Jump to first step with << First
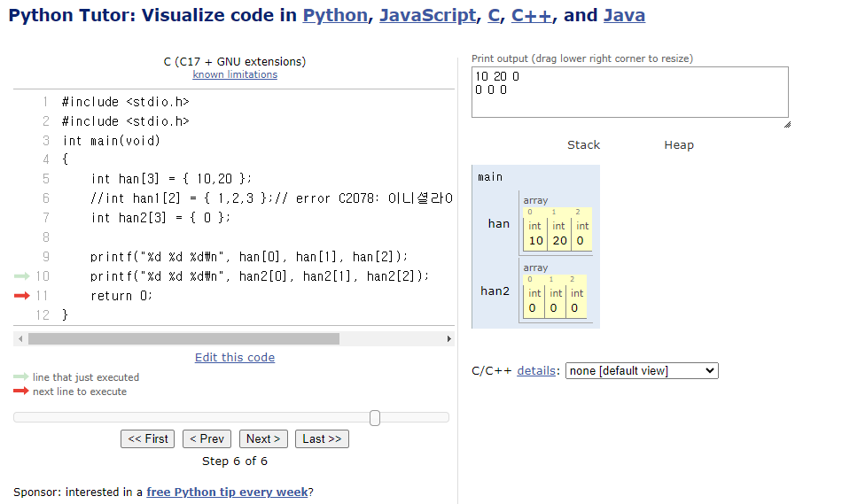This screenshot has height=504, width=842. tap(148, 439)
